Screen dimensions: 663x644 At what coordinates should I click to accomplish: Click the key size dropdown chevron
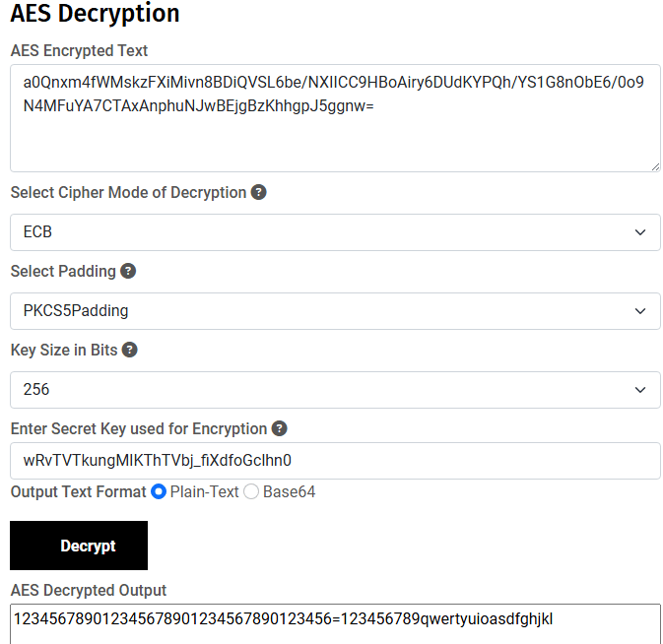pyautogui.click(x=640, y=390)
